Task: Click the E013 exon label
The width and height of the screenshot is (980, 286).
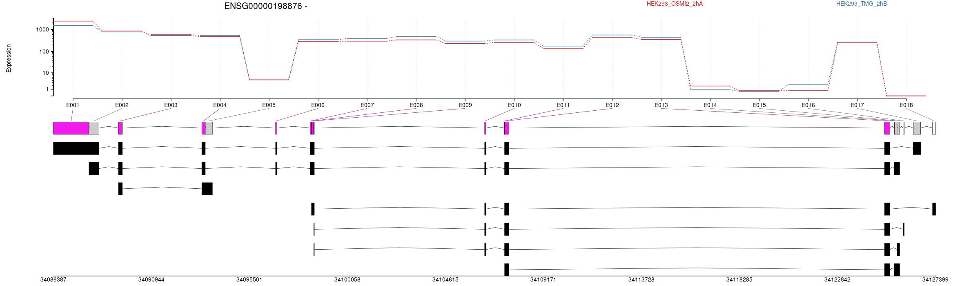Action: coord(661,105)
